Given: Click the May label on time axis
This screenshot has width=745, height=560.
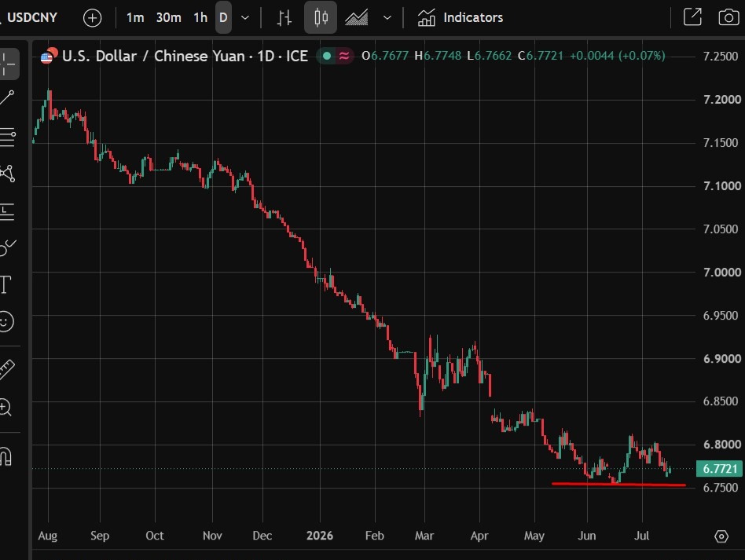Looking at the screenshot, I should (534, 536).
